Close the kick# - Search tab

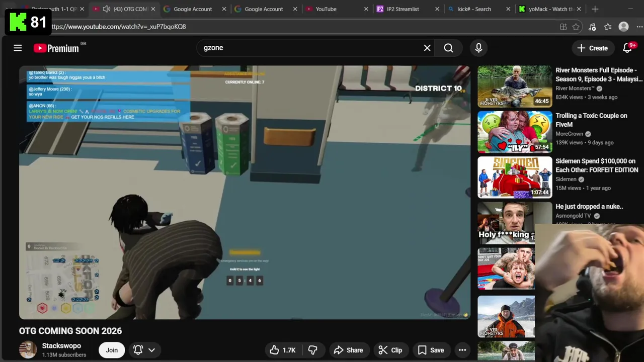tap(508, 9)
